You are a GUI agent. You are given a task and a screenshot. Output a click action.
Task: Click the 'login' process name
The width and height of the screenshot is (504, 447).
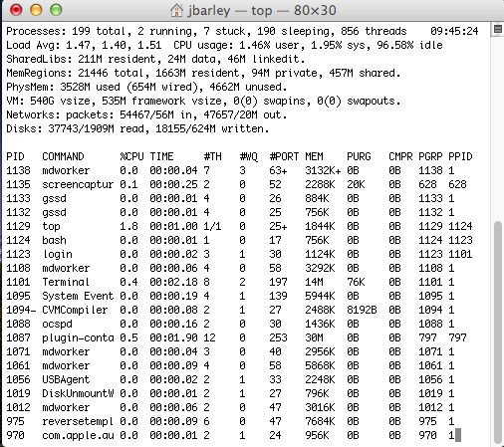click(x=57, y=254)
